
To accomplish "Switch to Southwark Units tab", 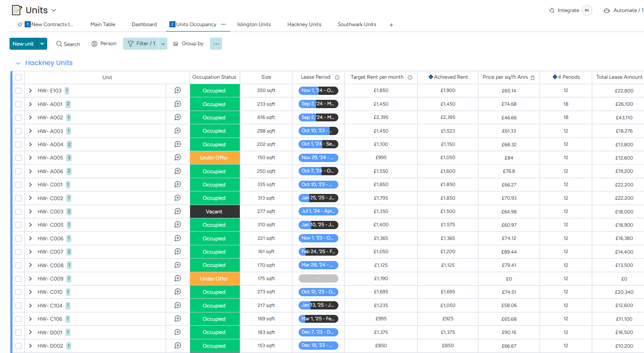I will [x=357, y=24].
